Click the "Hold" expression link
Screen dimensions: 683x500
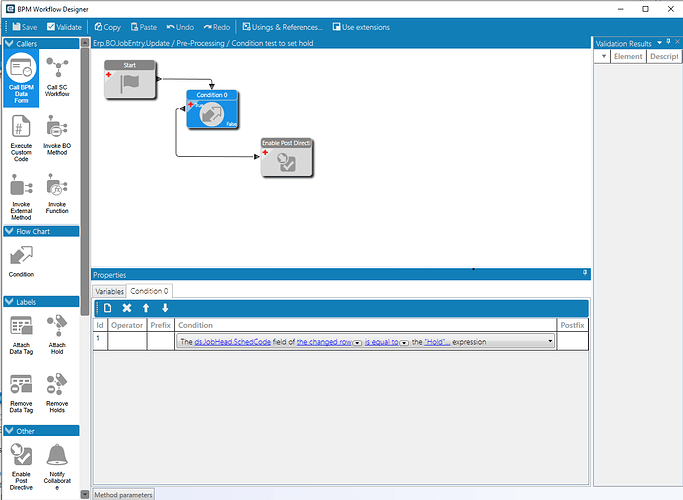tap(437, 342)
